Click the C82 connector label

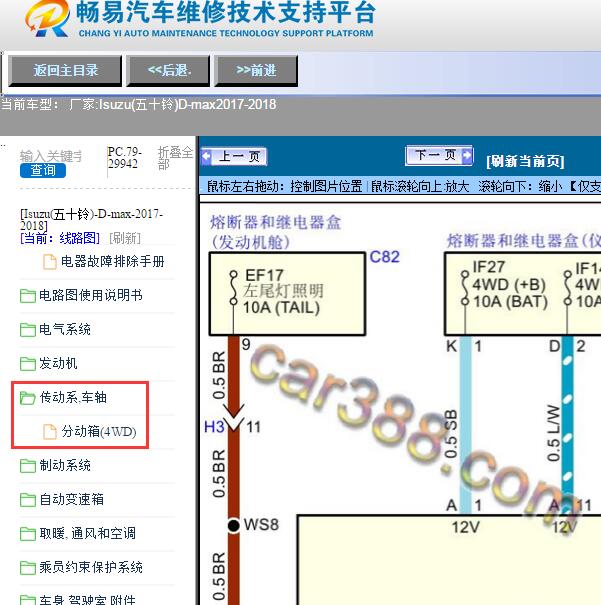pos(384,257)
